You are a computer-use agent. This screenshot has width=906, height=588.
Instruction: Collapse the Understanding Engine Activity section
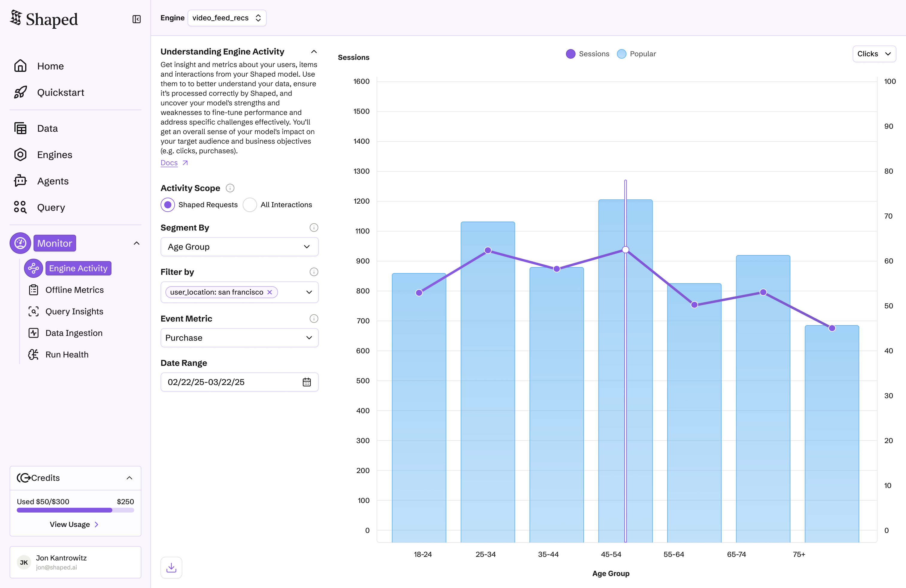314,51
